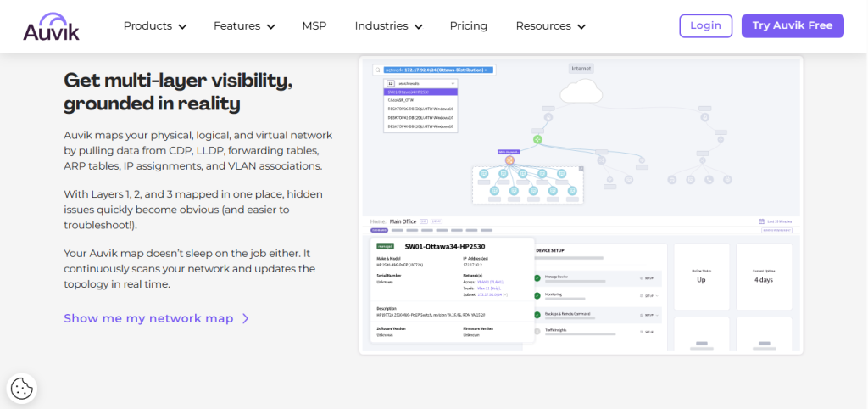Click the search magnifier icon in map screenshot
Screen dimensions: 868x409
tap(377, 70)
